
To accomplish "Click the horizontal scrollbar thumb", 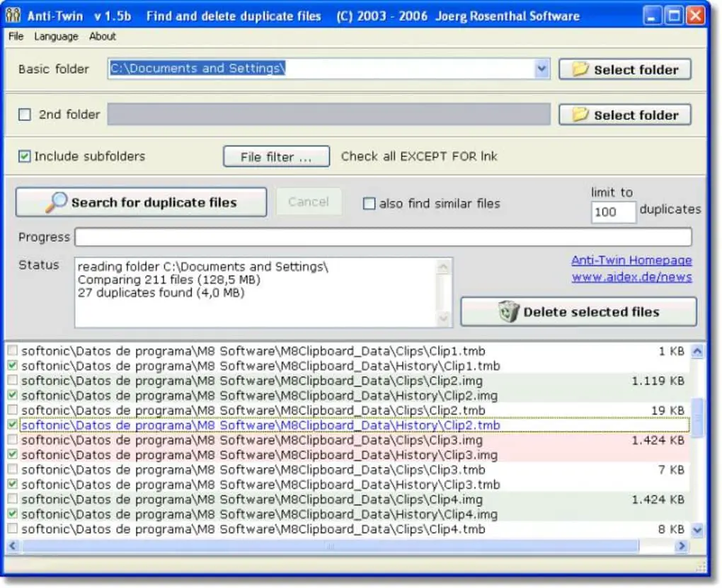I will 330,546.
